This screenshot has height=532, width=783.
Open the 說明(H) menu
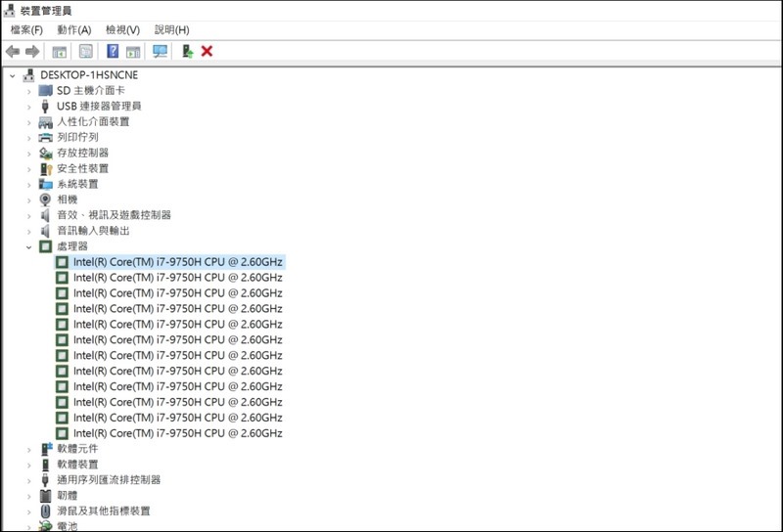coord(172,30)
